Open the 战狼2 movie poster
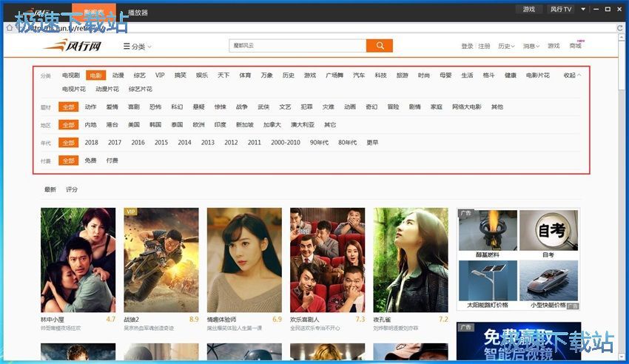 tap(161, 260)
